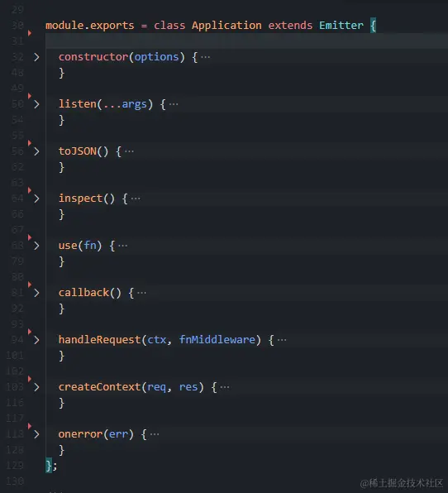Click line number 29 in the gutter

pos(17,10)
